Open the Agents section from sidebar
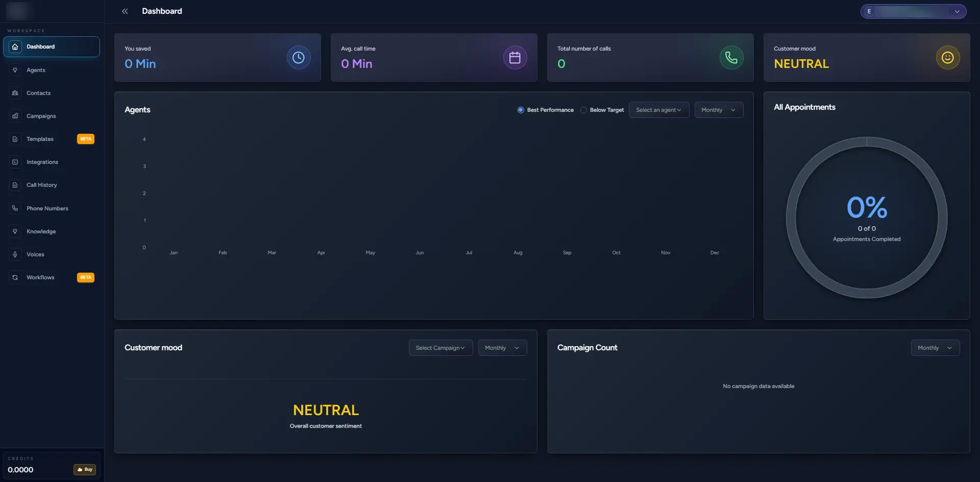 point(36,70)
